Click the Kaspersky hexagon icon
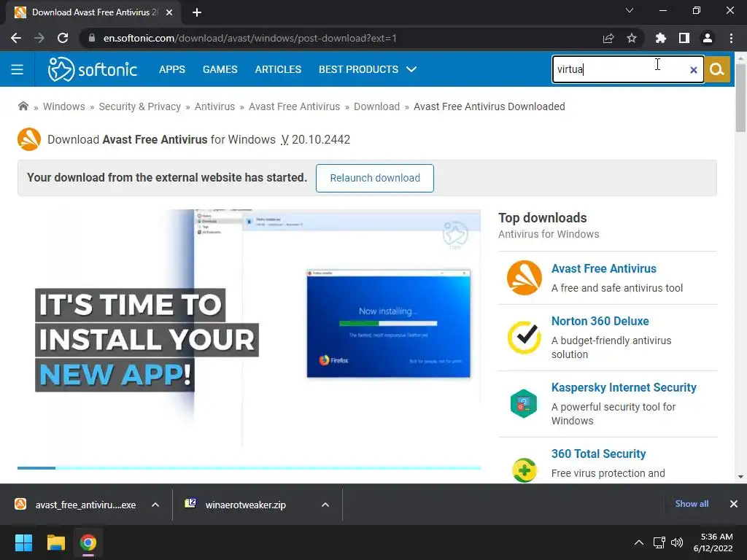 pos(524,403)
